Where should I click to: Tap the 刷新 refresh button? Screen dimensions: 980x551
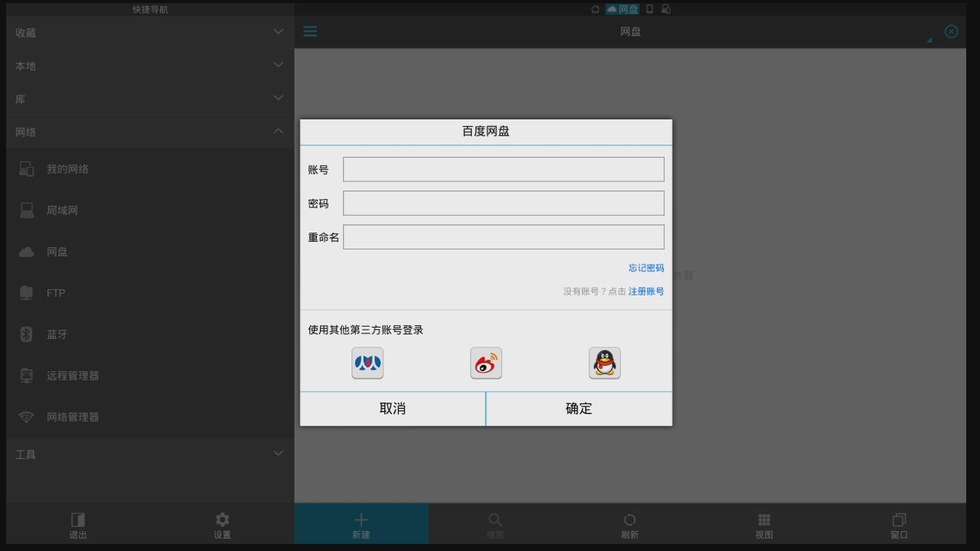pyautogui.click(x=629, y=524)
